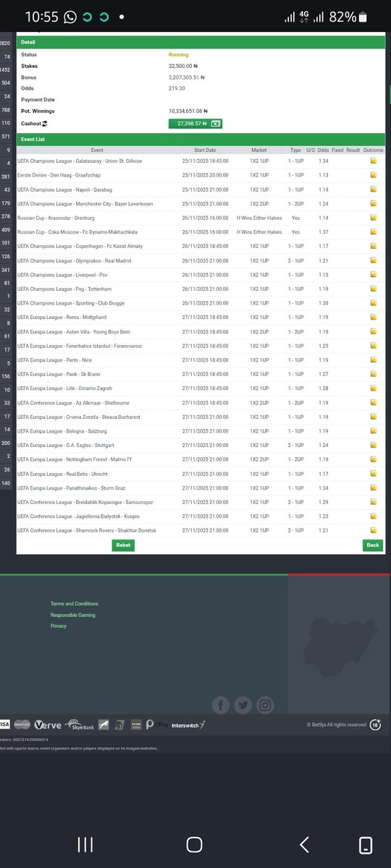This screenshot has height=868, width=391.
Task: Click the bonus value 3,207,305.51
Action: pyautogui.click(x=187, y=77)
